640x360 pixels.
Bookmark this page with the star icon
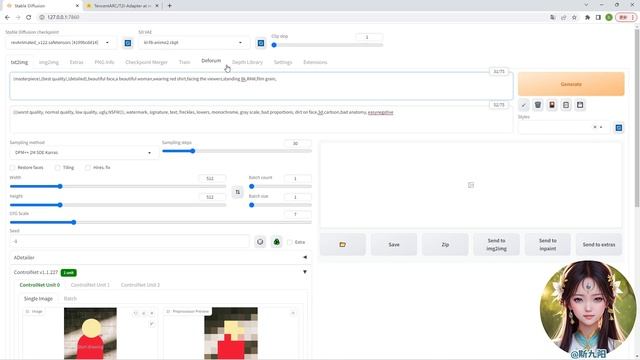[574, 17]
